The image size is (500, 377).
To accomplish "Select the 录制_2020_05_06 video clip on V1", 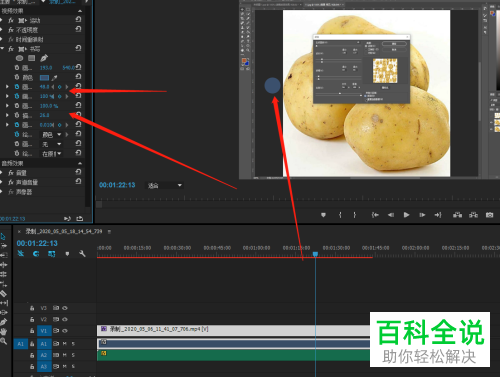I will tap(233, 330).
